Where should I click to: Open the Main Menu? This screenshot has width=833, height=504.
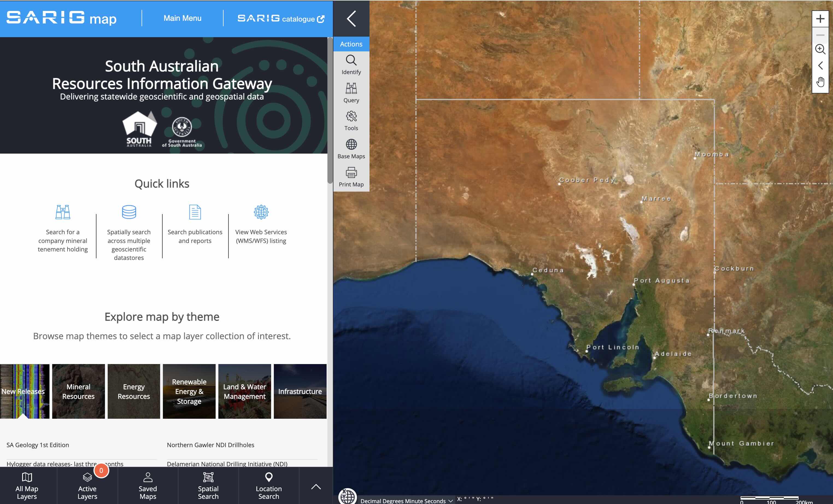182,18
